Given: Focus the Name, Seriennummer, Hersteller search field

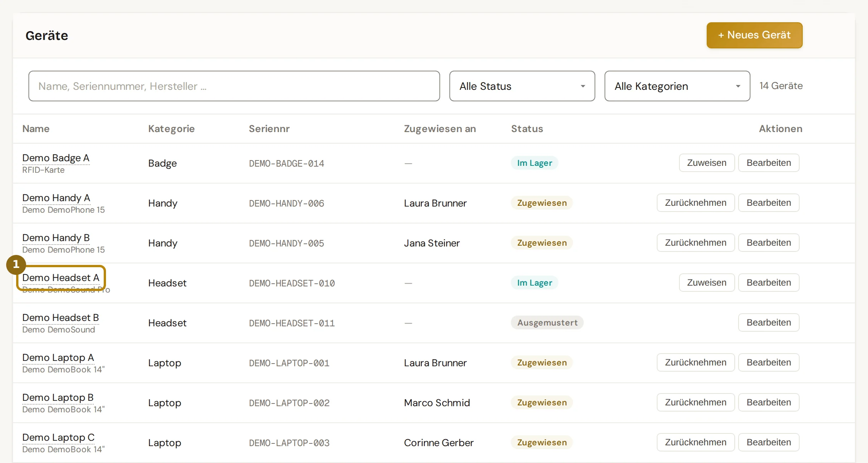Looking at the screenshot, I should [234, 86].
